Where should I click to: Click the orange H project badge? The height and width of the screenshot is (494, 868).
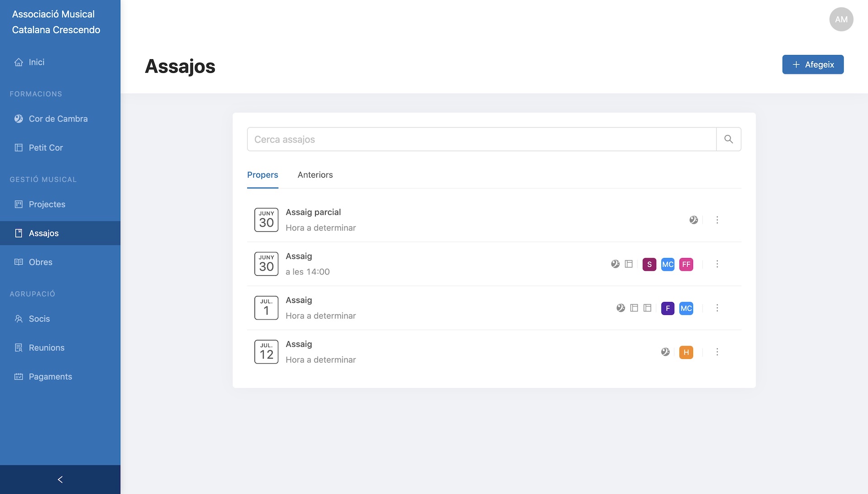coord(686,353)
